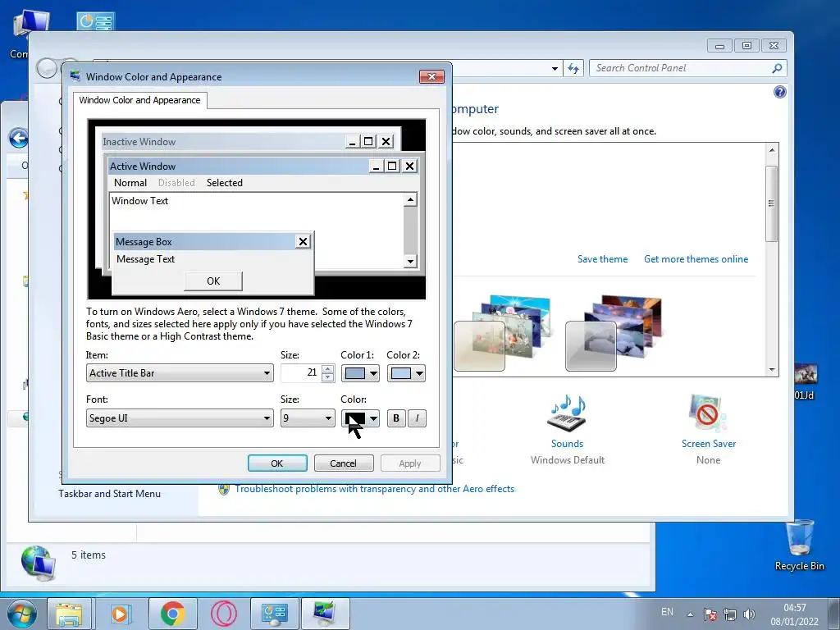Select the flowers Aero theme thumbnail
The image size is (840, 630).
point(503,333)
